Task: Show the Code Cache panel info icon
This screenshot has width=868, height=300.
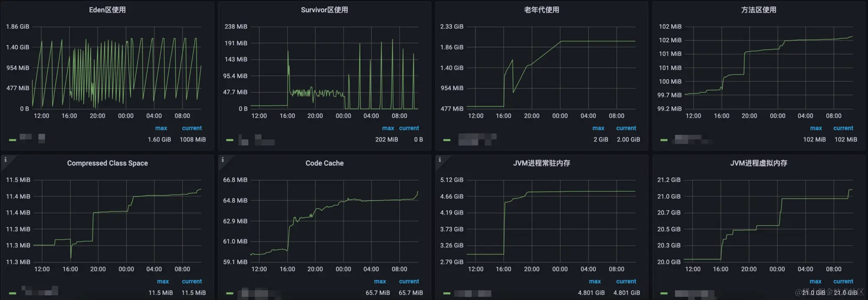Action: (223, 160)
